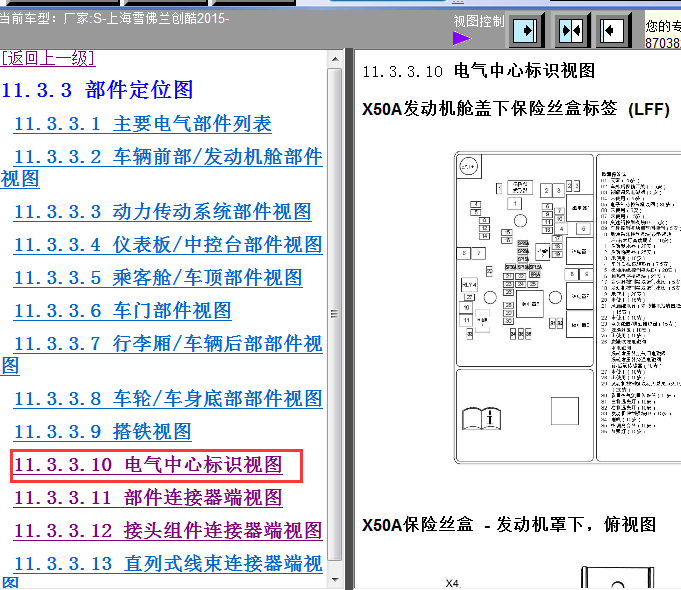Open 11.3.3.5 乘客舱/车顶部件视图
The image size is (681, 590).
pos(158,278)
